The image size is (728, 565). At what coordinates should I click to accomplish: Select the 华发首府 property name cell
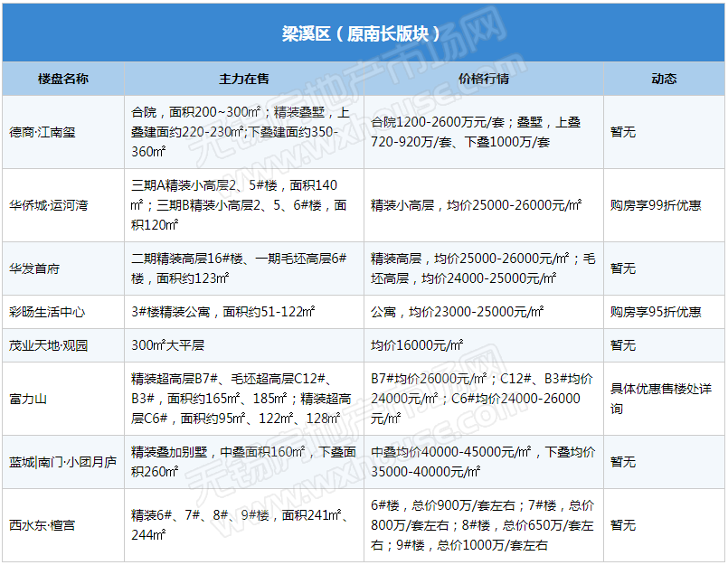coord(32,268)
